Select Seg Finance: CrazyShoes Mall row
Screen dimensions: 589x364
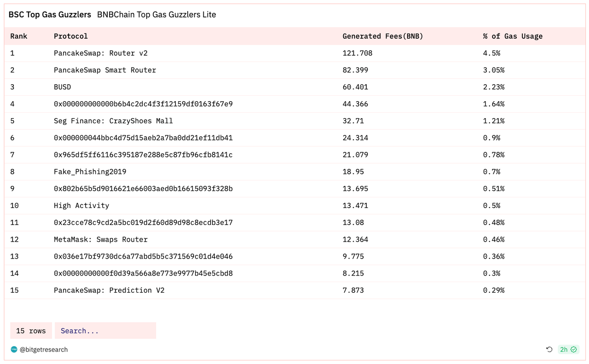(294, 121)
